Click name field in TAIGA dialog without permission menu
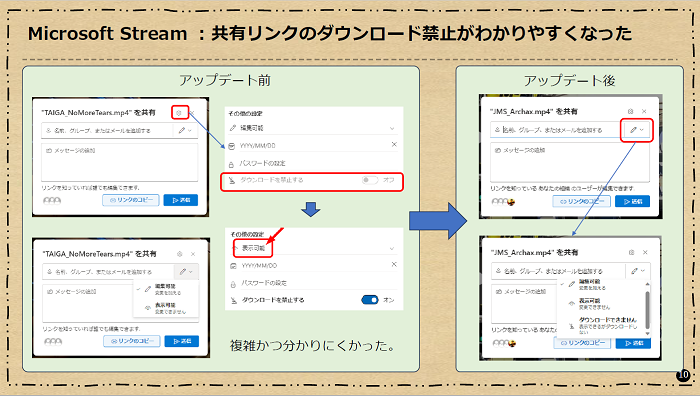This screenshot has height=396, width=700. 107,130
